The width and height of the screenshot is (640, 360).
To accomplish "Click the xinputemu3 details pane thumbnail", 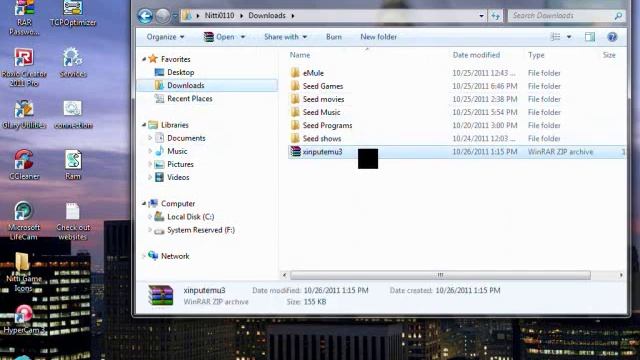I will tap(160, 296).
